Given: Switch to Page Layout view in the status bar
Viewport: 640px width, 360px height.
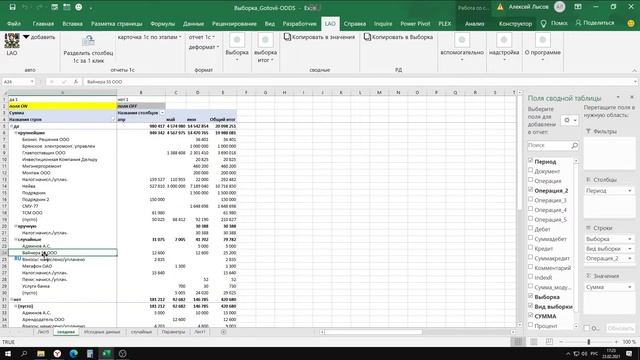Looking at the screenshot, I should 534,342.
